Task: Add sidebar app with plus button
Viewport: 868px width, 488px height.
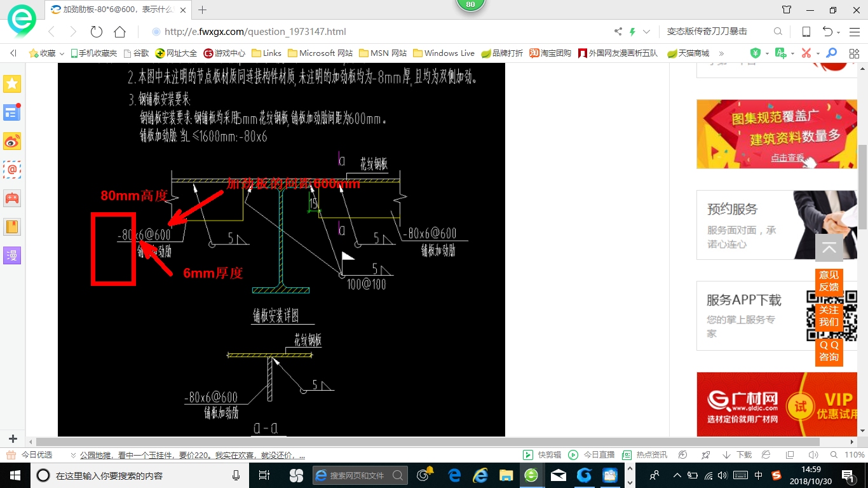Action: (13, 439)
